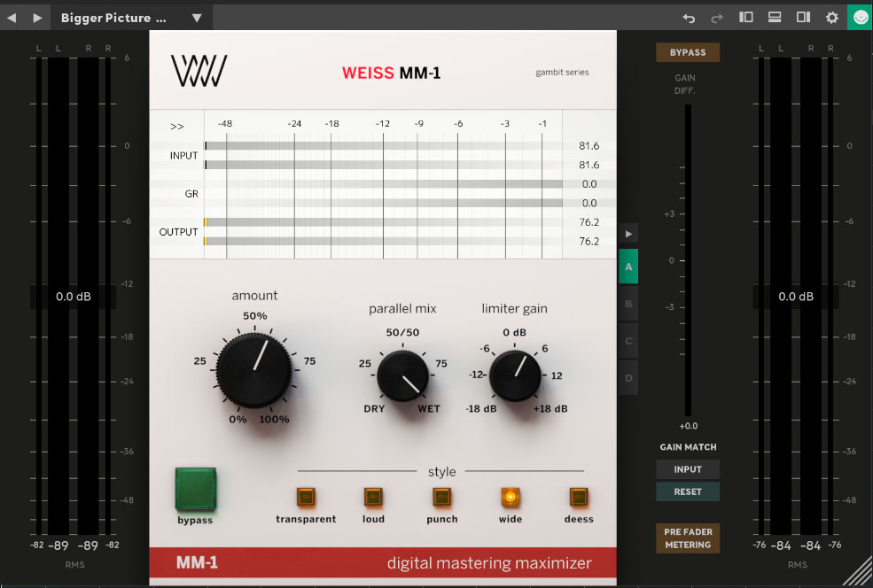Select snapshot C tab
The width and height of the screenshot is (873, 588).
[x=628, y=341]
